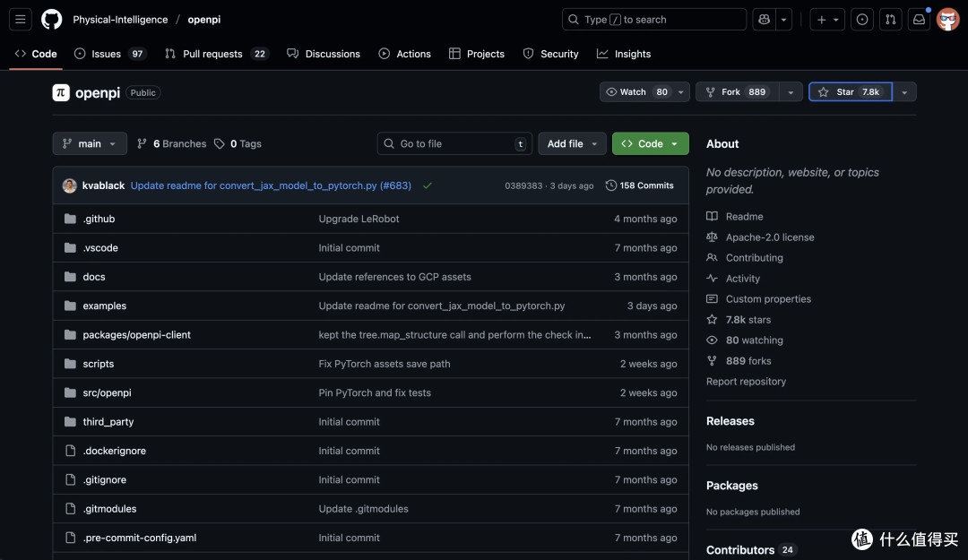The width and height of the screenshot is (968, 560).
Task: Click the branches icon next to 6 Branches
Action: (x=142, y=144)
